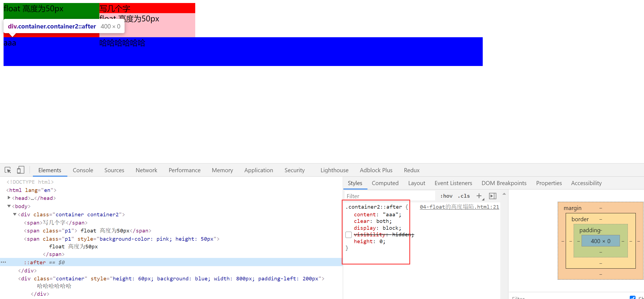644x299 pixels.
Task: Toggle the Show all checkbox near bottom Filter
Action: (633, 297)
